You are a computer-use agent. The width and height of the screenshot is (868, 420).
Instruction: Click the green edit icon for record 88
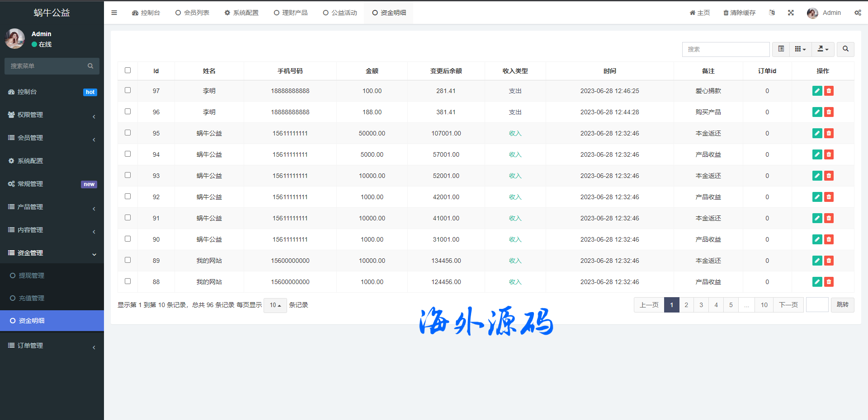pyautogui.click(x=817, y=282)
